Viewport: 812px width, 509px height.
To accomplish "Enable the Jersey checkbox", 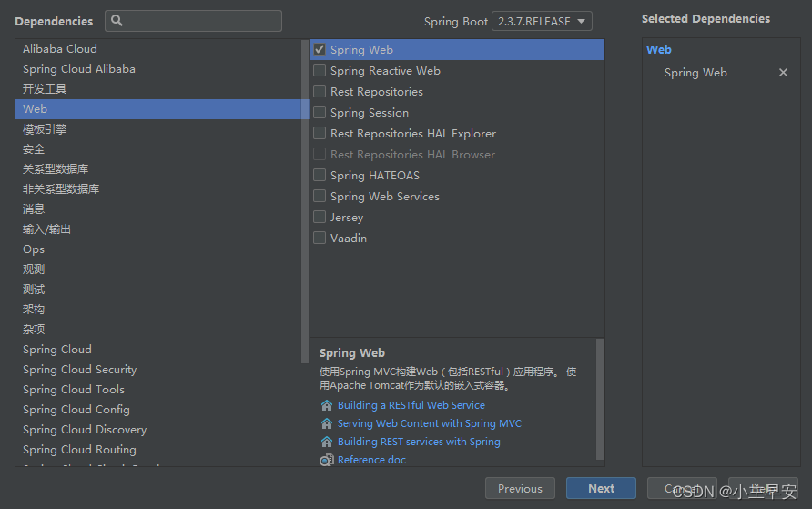I will pyautogui.click(x=320, y=217).
